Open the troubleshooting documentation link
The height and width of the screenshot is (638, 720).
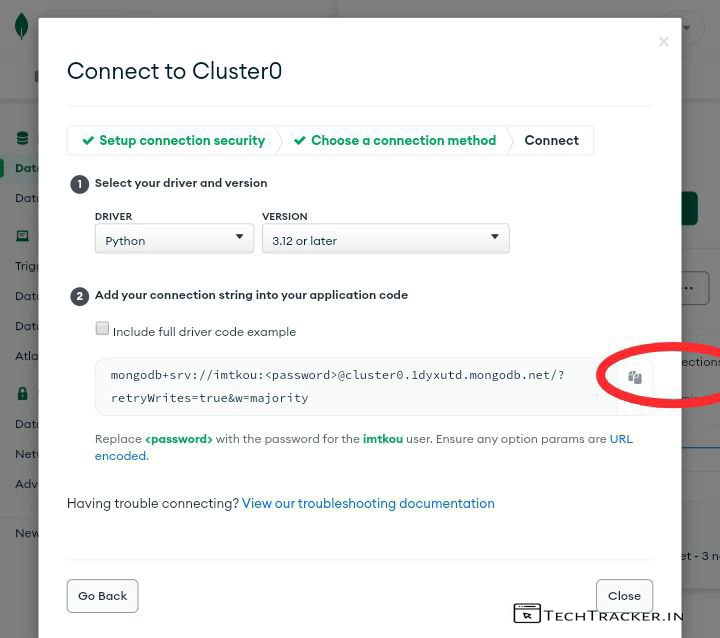(368, 504)
